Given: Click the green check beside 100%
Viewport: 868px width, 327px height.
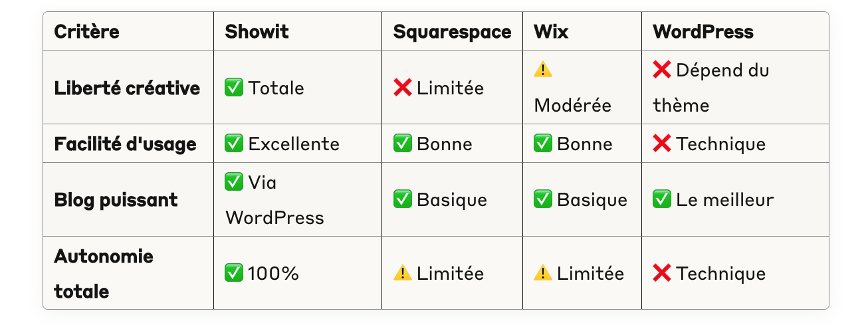Looking at the screenshot, I should (x=234, y=273).
